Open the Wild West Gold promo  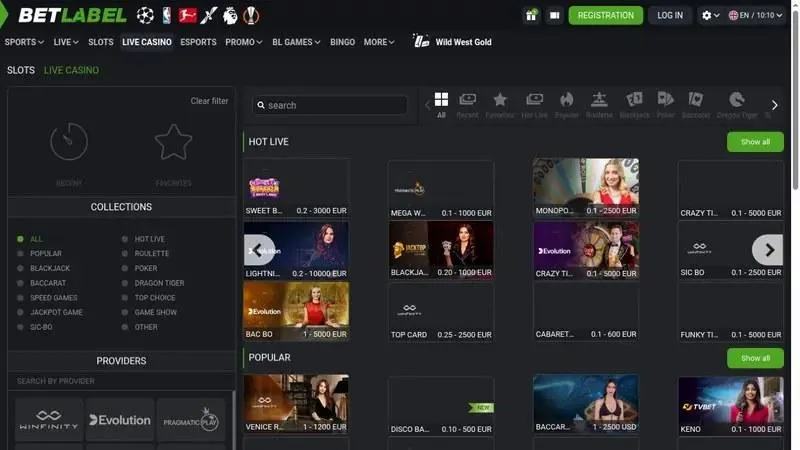point(453,42)
